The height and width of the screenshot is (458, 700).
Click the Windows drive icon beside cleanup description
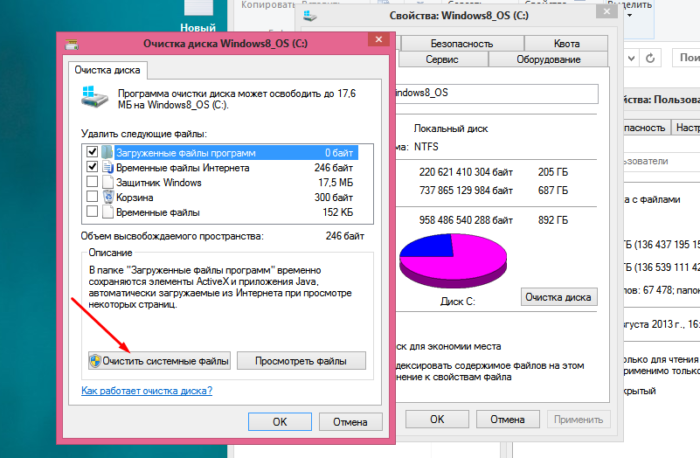pos(94,97)
